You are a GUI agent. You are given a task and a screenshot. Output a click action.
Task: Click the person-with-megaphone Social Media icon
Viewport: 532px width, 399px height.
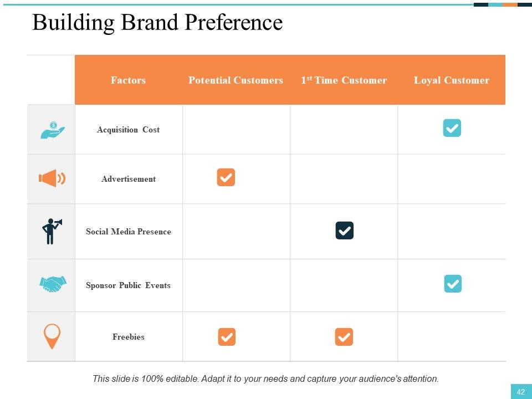(x=52, y=231)
